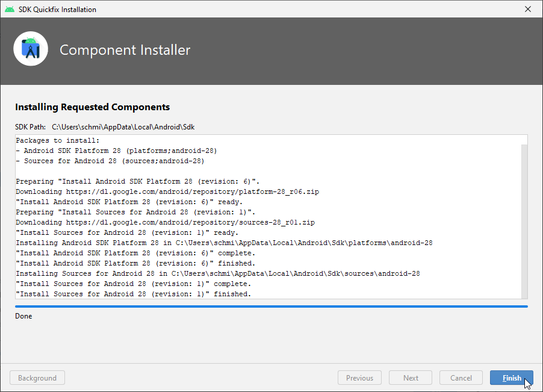Click the 'SDK Quickfix Installation' window title

pos(57,10)
